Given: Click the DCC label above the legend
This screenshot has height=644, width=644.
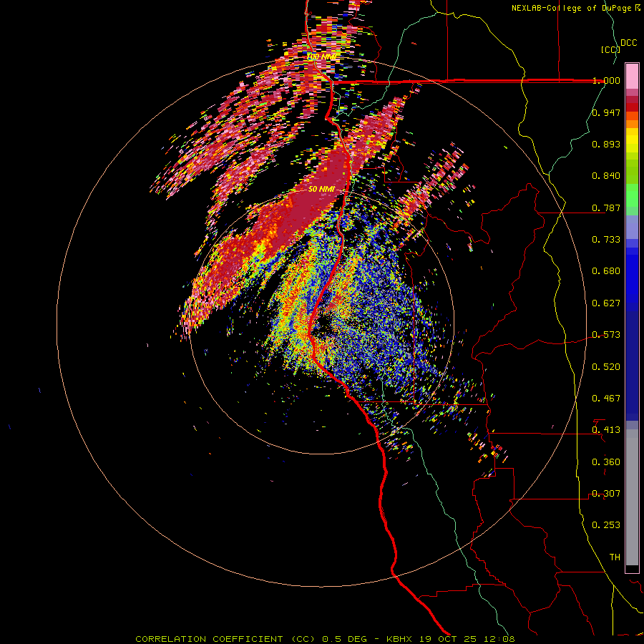Looking at the screenshot, I should coord(628,43).
